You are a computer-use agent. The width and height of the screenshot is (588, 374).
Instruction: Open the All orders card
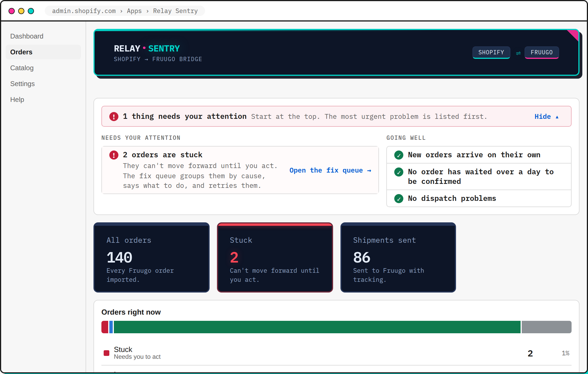pos(152,257)
